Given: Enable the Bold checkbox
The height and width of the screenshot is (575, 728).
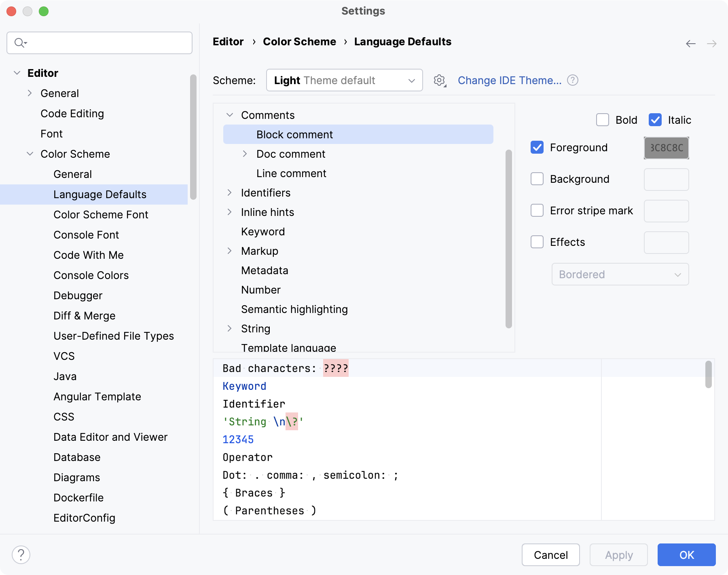Looking at the screenshot, I should tap(603, 120).
